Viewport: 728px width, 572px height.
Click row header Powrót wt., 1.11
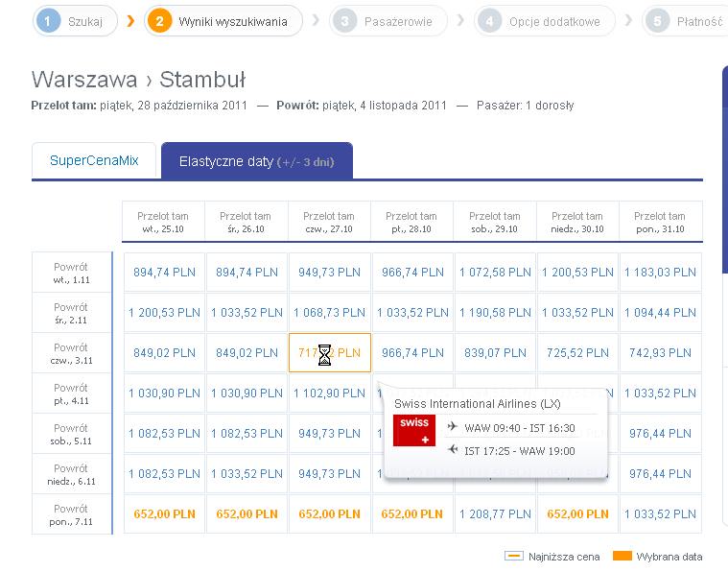72,273
